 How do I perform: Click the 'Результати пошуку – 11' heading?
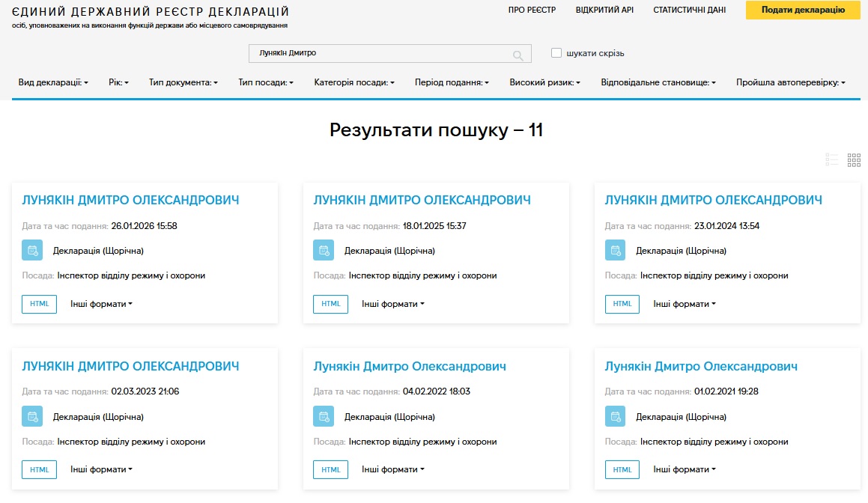[x=436, y=130]
